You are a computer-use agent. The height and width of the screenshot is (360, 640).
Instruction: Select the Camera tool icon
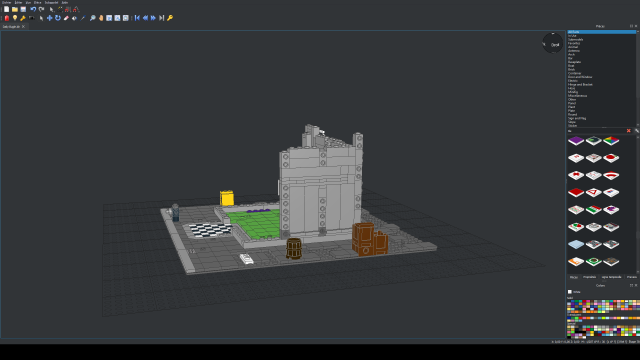pos(31,18)
